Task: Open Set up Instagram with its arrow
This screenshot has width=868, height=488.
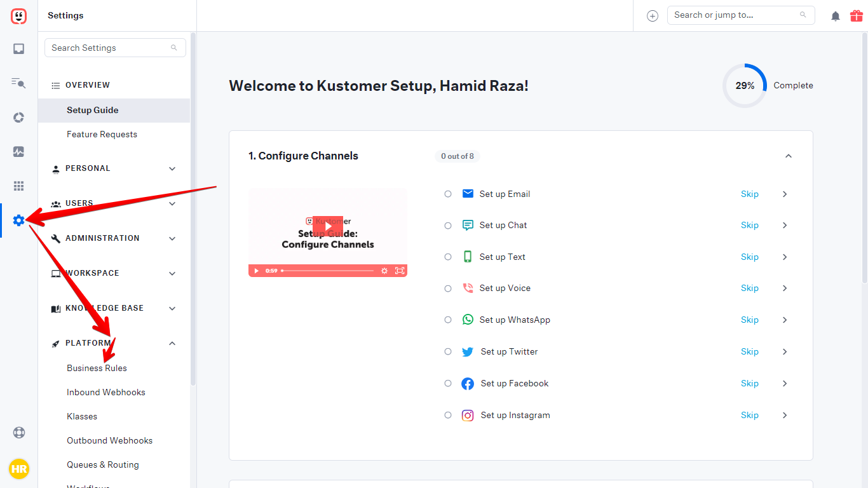Action: tap(785, 415)
